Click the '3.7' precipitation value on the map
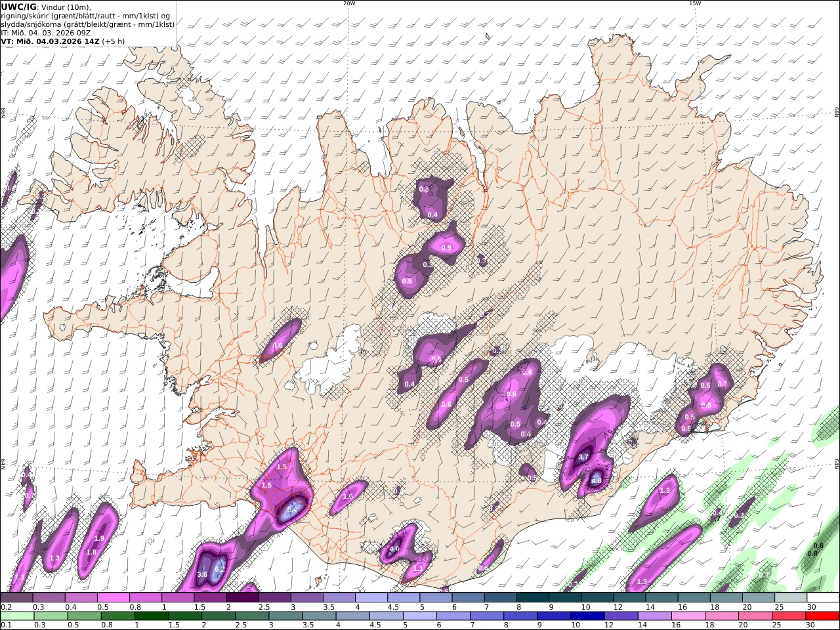 [x=583, y=457]
